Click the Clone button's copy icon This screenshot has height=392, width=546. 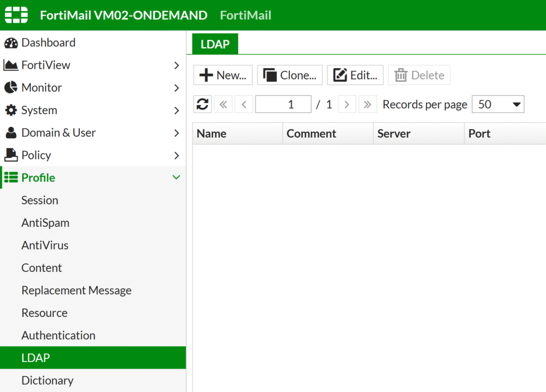(x=270, y=75)
